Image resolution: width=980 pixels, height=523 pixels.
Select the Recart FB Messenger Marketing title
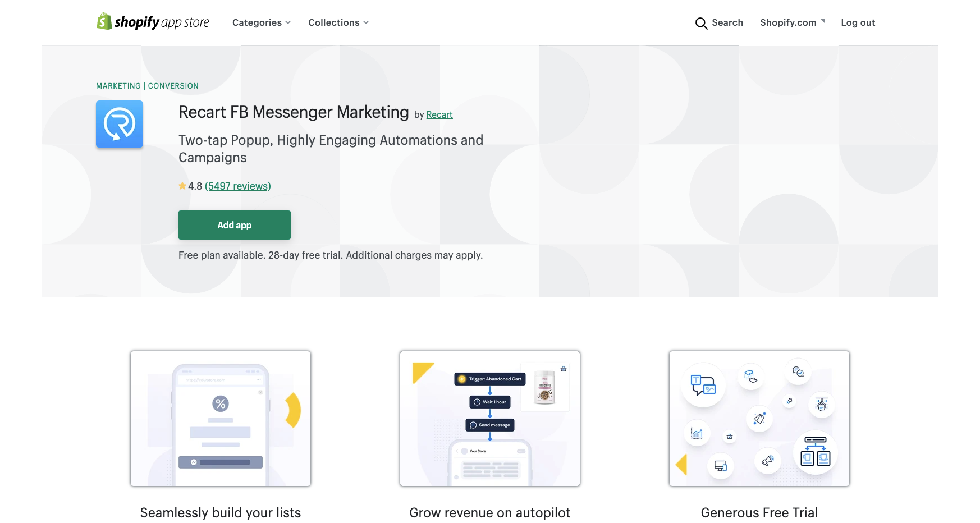pos(294,112)
